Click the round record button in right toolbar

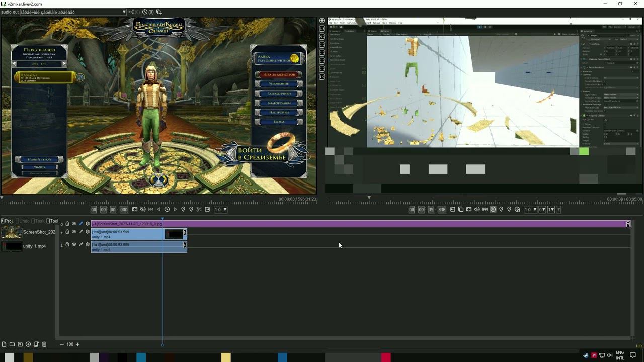(x=493, y=209)
